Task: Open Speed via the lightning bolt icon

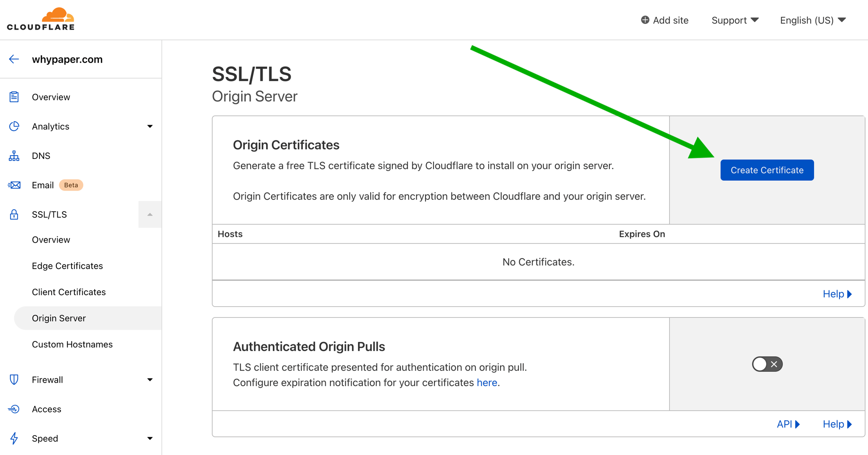Action: [x=14, y=438]
